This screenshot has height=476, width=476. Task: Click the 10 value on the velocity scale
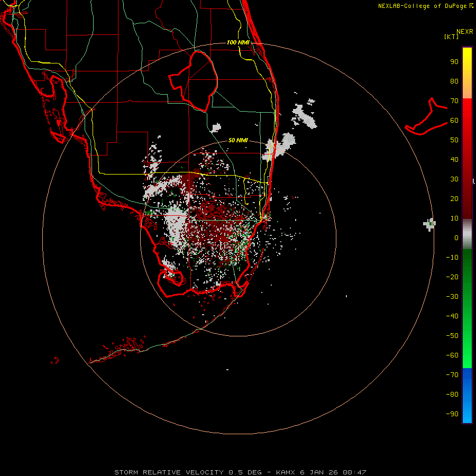[454, 218]
